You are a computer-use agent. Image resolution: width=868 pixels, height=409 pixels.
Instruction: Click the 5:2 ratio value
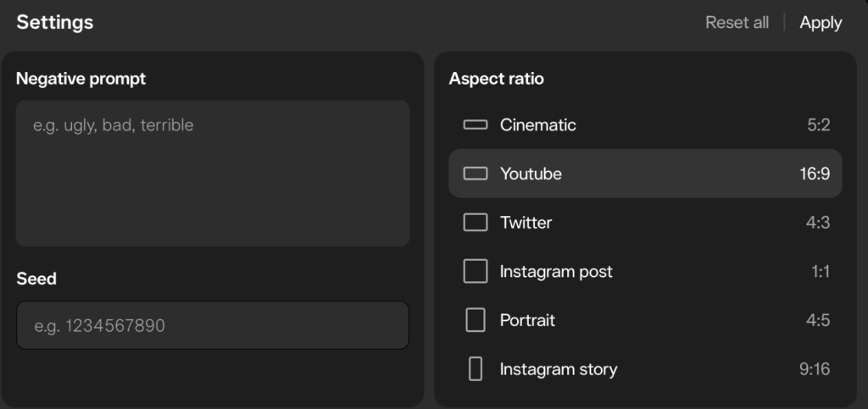point(818,125)
